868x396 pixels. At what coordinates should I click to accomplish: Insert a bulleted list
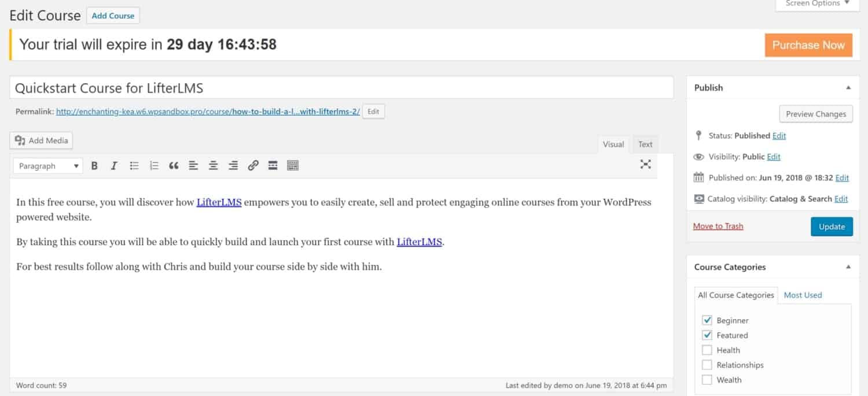tap(134, 166)
